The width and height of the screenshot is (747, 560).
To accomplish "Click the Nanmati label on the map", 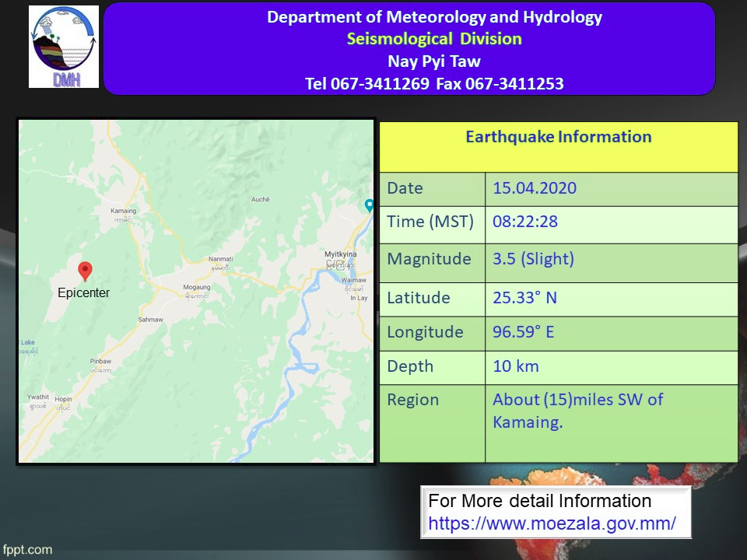I will tap(220, 259).
